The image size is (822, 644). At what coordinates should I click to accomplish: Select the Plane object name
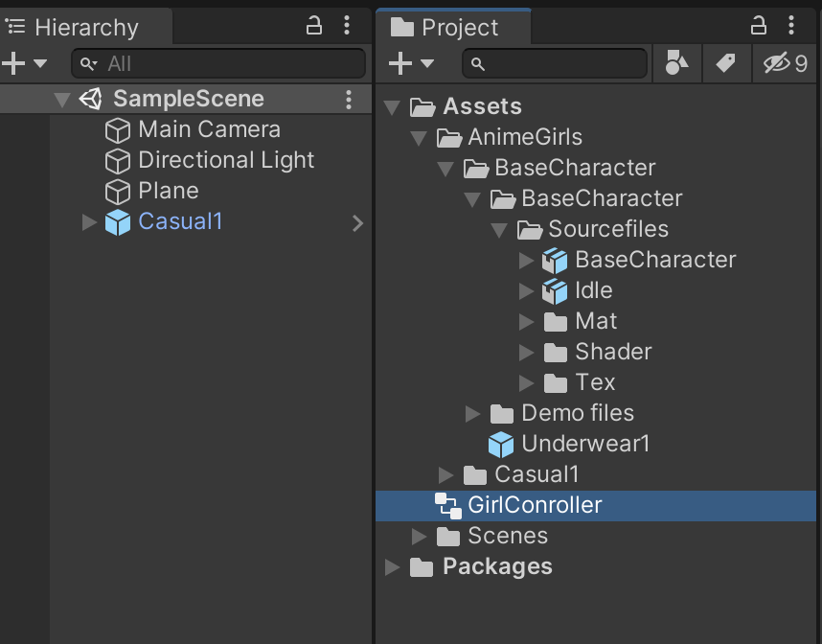[x=169, y=191]
